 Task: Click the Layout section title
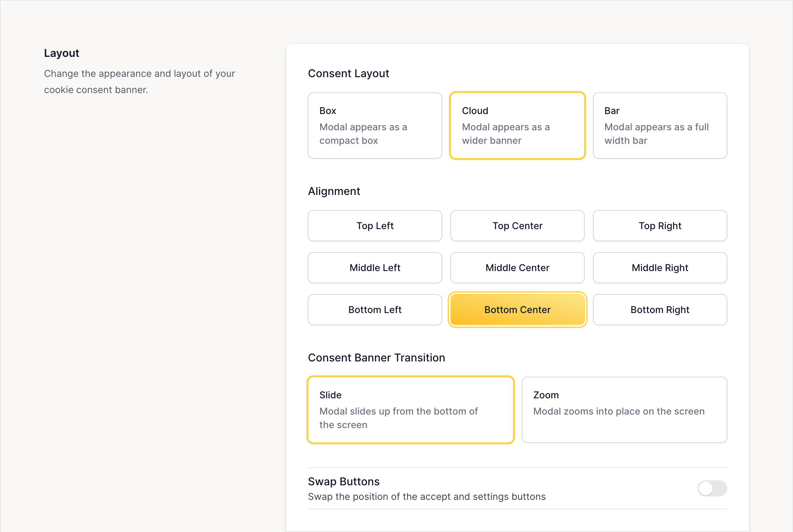click(61, 53)
